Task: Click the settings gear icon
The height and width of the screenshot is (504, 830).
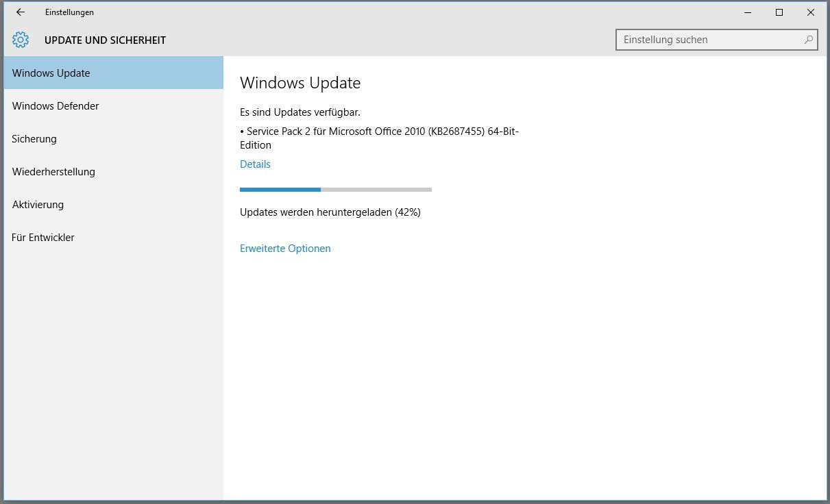Action: [x=21, y=40]
